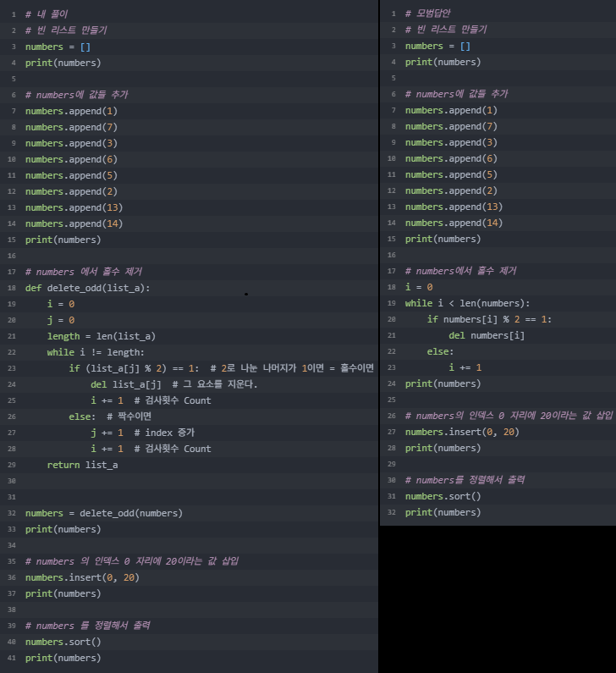Click 'print(numbers)' on line 24 of 모범답안
Screen dimensions: 616x673
[443, 383]
